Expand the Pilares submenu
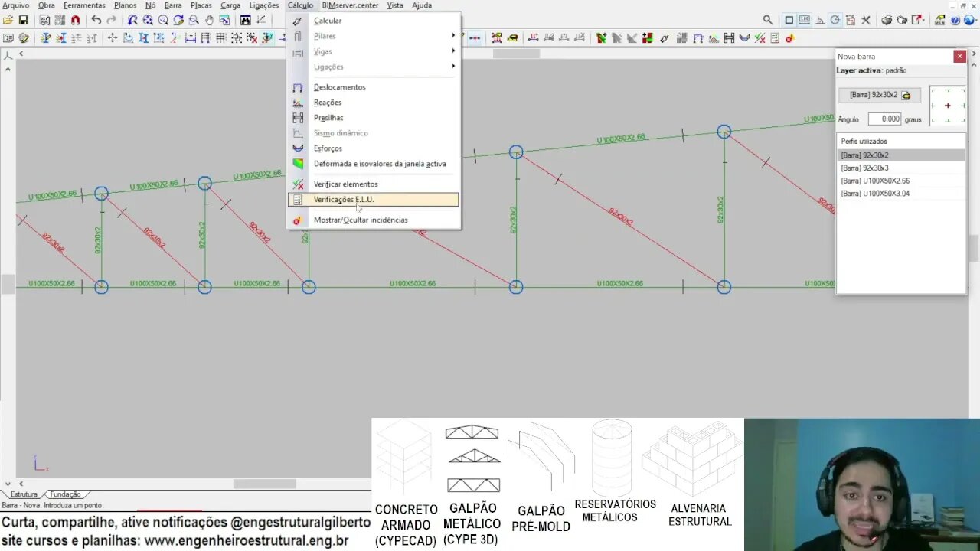This screenshot has height=551, width=980. click(374, 36)
